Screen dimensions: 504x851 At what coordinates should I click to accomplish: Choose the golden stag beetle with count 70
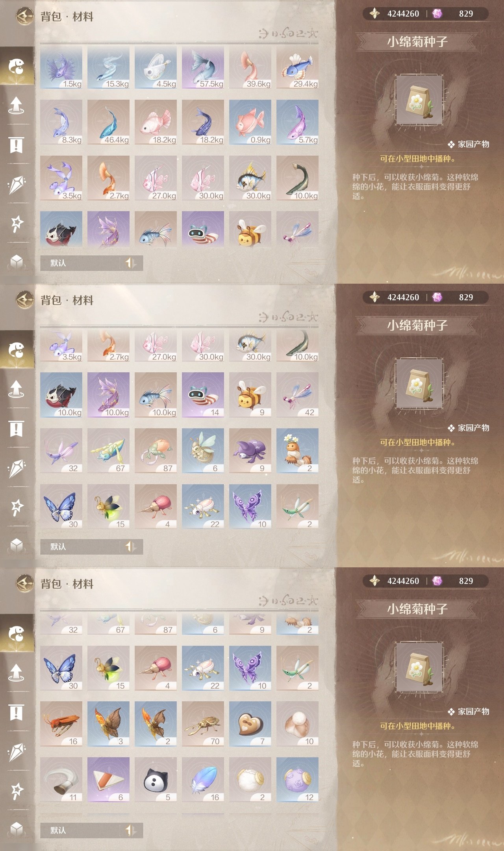tap(203, 724)
